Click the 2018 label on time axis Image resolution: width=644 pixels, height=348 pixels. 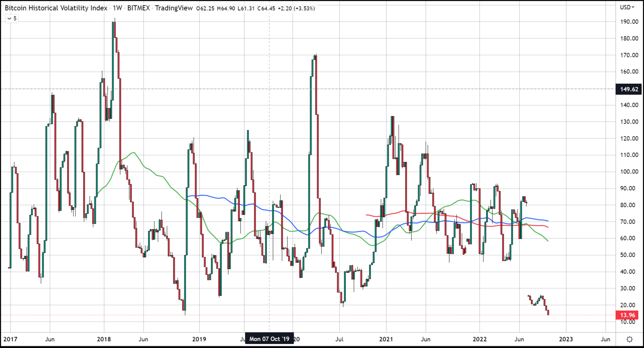(104, 339)
